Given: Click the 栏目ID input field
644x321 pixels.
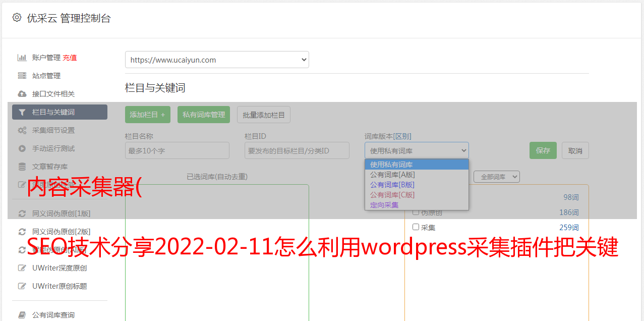Looking at the screenshot, I should pyautogui.click(x=297, y=150).
